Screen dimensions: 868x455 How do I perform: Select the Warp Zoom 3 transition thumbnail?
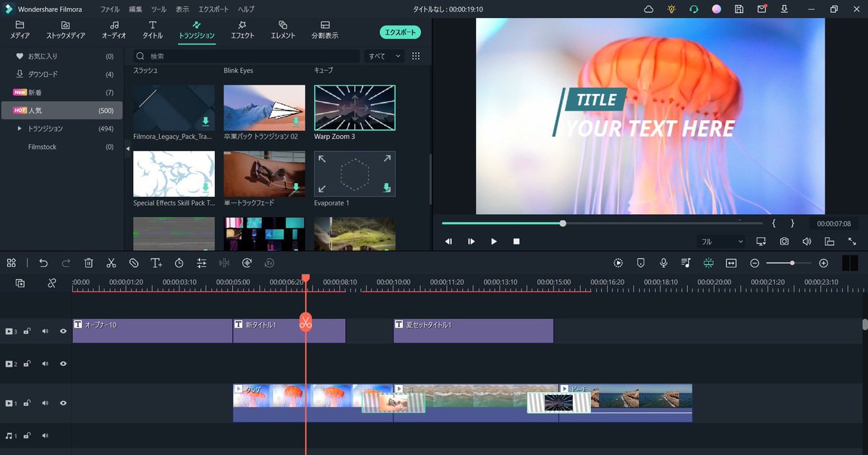(x=354, y=108)
